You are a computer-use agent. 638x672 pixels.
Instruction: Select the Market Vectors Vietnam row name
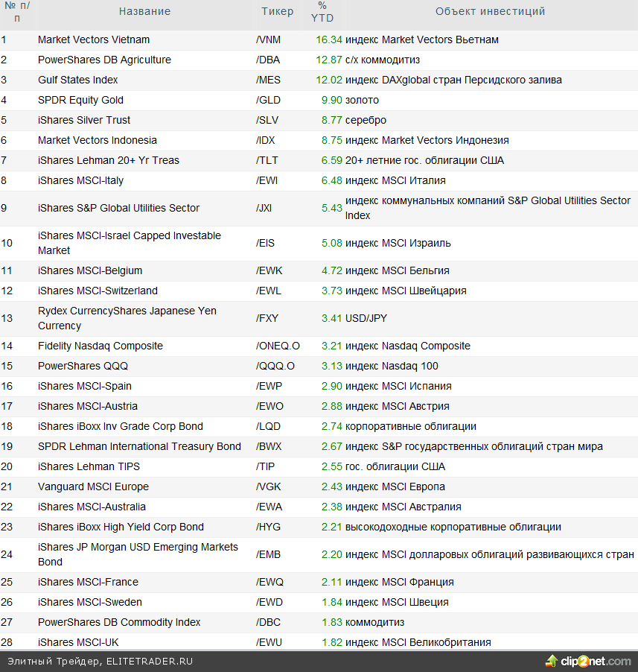point(94,39)
